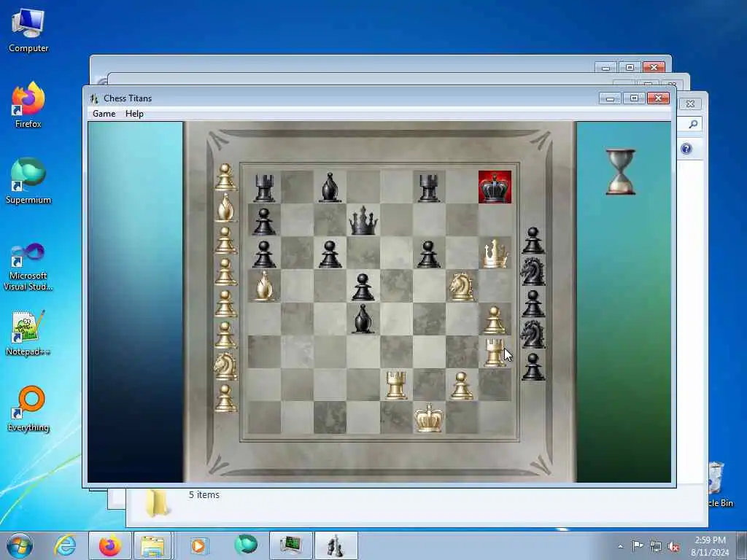Show hidden tray icons arrow
Screen dimensions: 747x560
click(620, 547)
